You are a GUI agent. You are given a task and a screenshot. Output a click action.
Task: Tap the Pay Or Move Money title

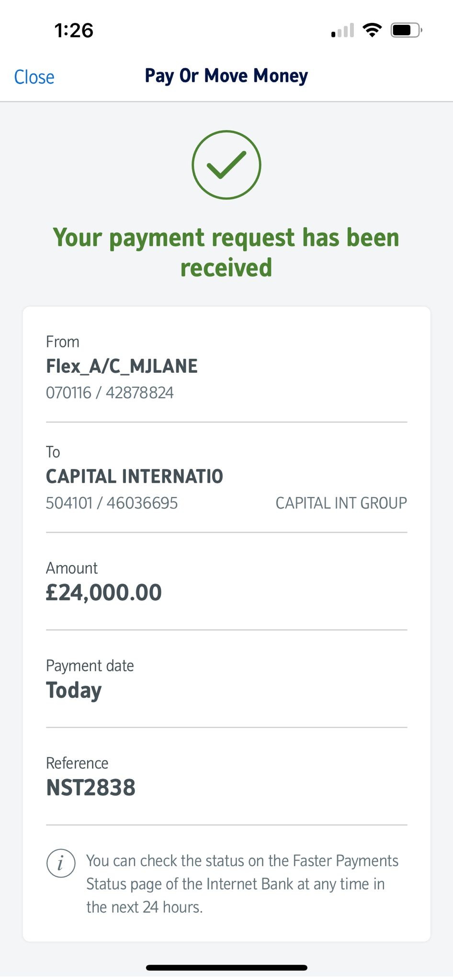point(226,76)
